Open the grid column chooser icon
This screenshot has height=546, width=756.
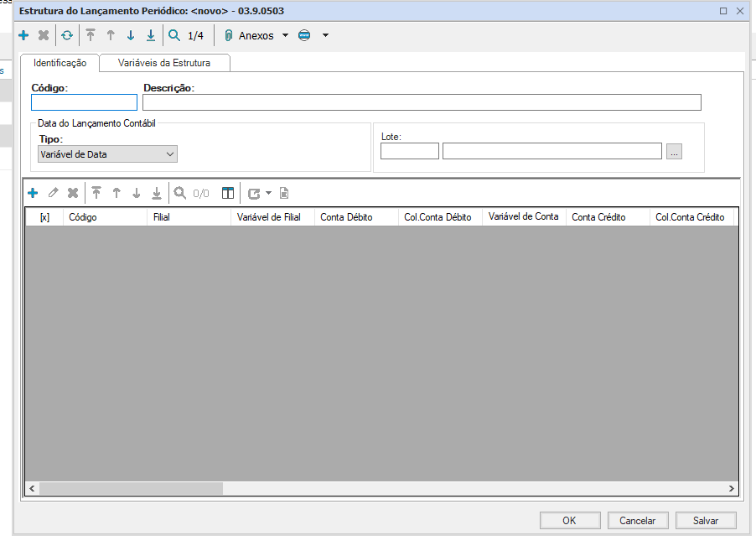(228, 193)
